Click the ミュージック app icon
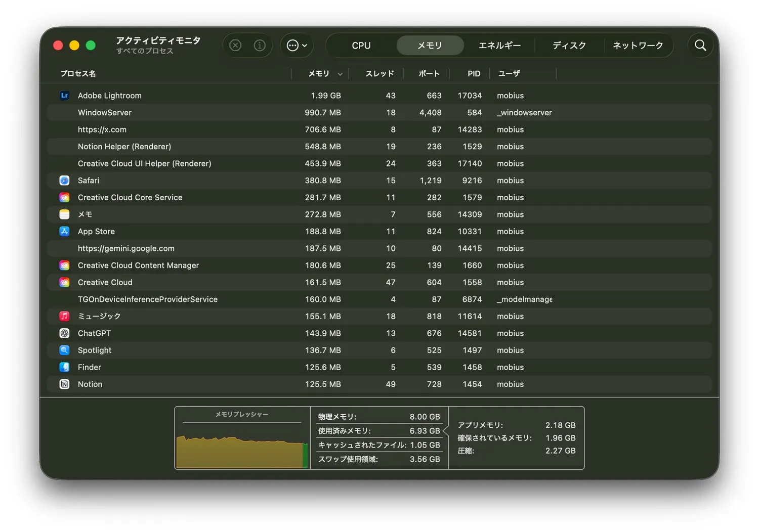Viewport: 759px width, 532px height. [64, 316]
